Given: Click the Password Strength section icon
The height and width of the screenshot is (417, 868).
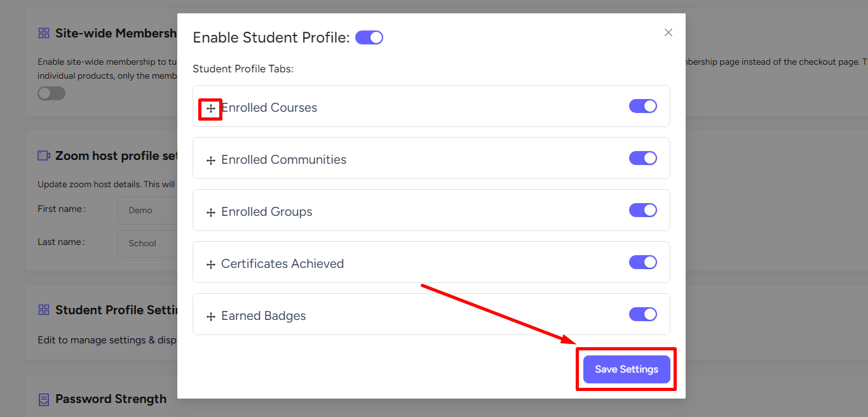Looking at the screenshot, I should (44, 399).
